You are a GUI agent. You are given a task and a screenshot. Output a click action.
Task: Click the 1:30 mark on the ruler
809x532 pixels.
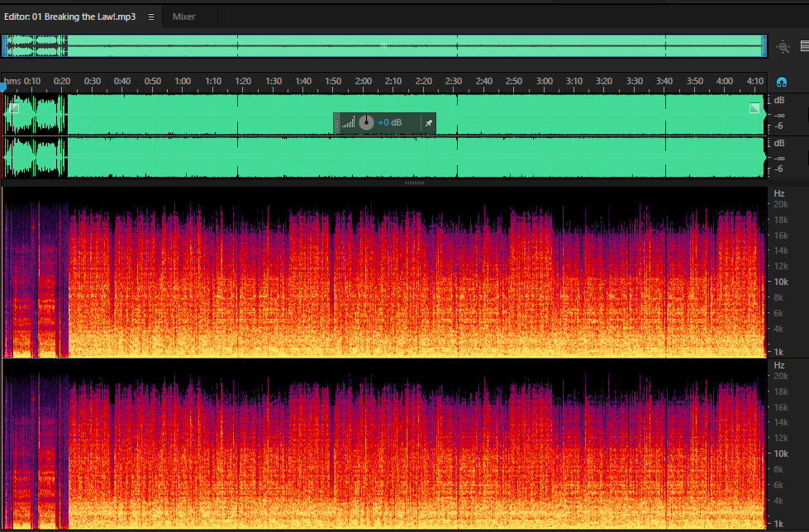[274, 81]
